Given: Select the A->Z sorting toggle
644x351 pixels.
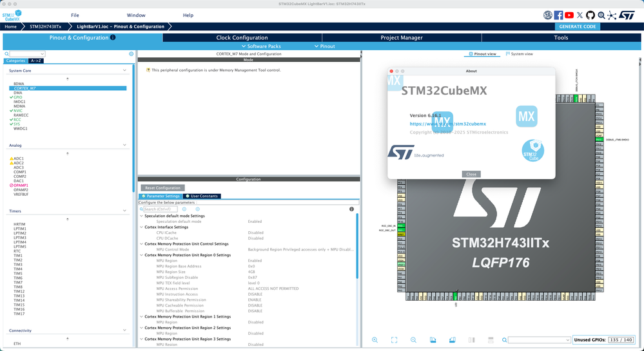Looking at the screenshot, I should pyautogui.click(x=35, y=61).
